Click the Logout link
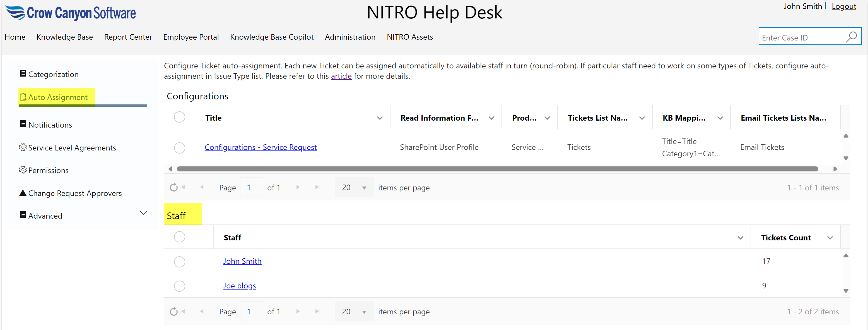This screenshot has width=868, height=330. point(843,6)
